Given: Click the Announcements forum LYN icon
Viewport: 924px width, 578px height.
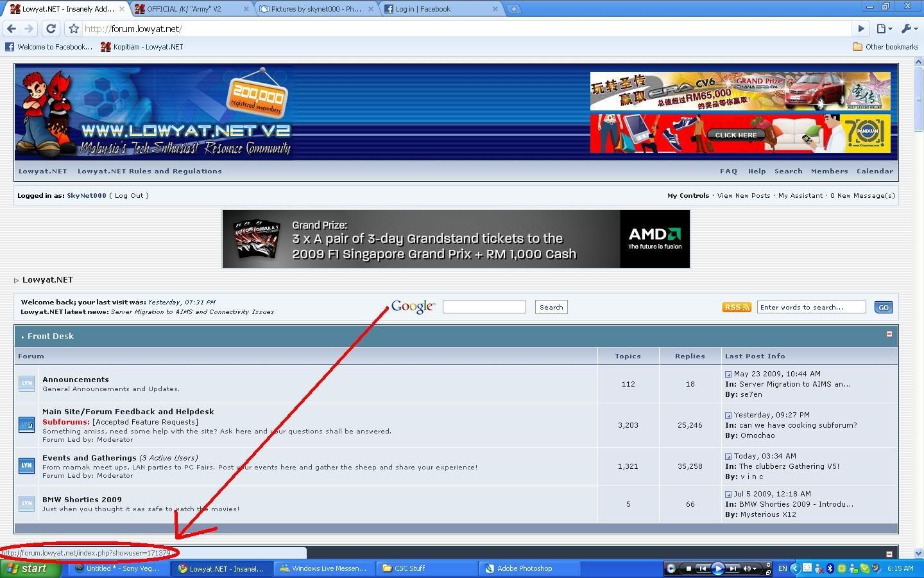Looking at the screenshot, I should tap(26, 383).
